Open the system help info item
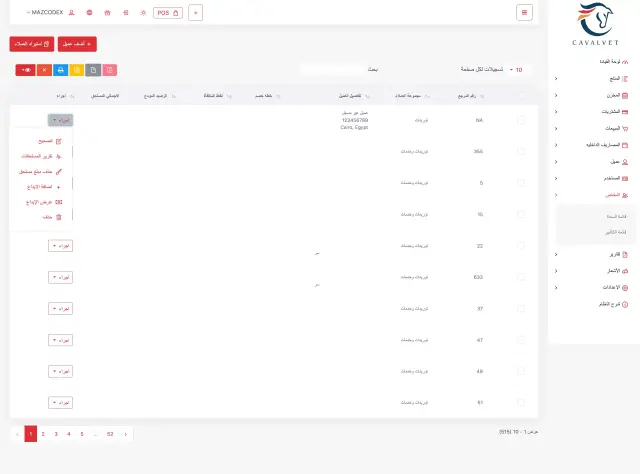This screenshot has width=640, height=474. click(613, 305)
